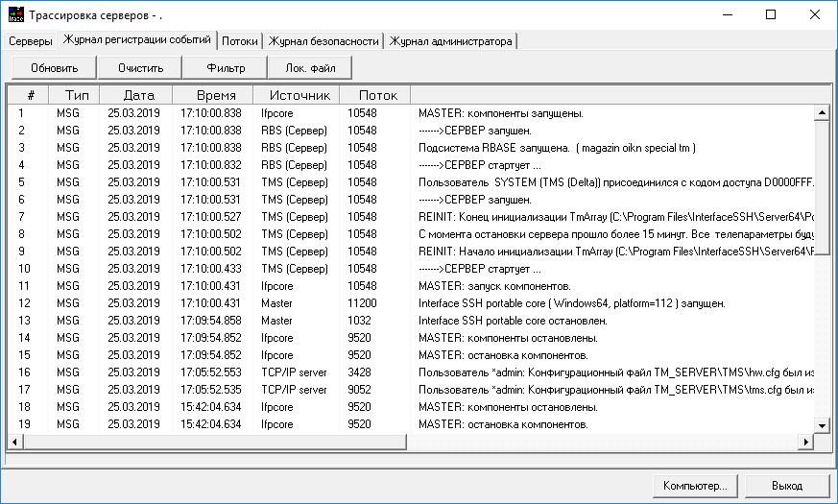Open the Фильтр dialog button
The width and height of the screenshot is (838, 504).
[227, 68]
